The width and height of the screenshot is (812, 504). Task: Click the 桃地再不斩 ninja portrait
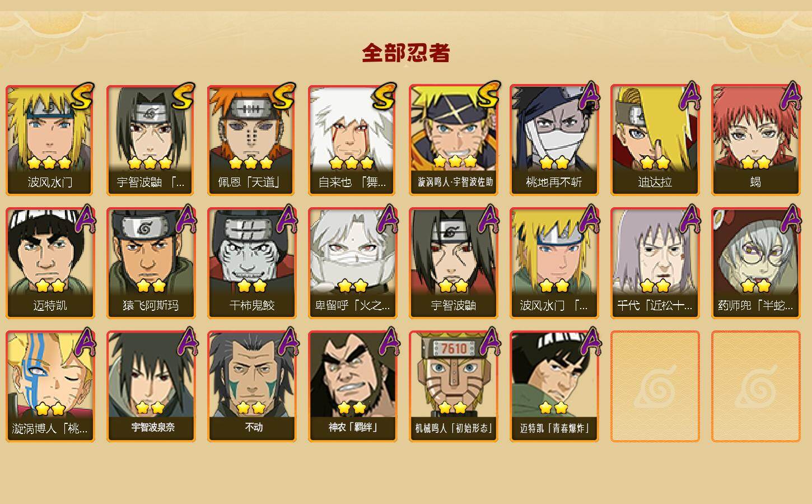point(554,140)
